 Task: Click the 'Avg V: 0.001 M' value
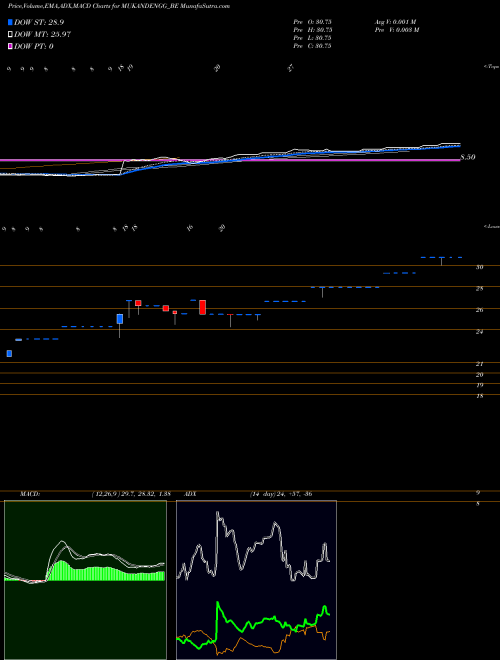pyautogui.click(x=395, y=22)
